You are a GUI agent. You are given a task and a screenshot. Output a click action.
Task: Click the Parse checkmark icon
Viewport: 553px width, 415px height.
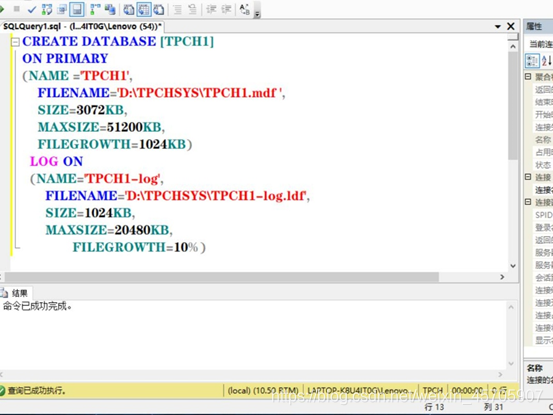pyautogui.click(x=32, y=10)
